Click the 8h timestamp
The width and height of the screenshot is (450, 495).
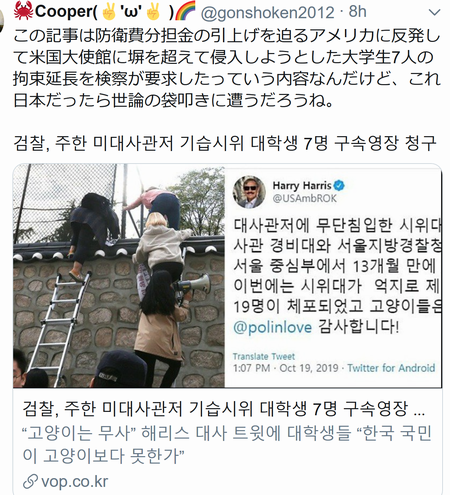pos(357,12)
